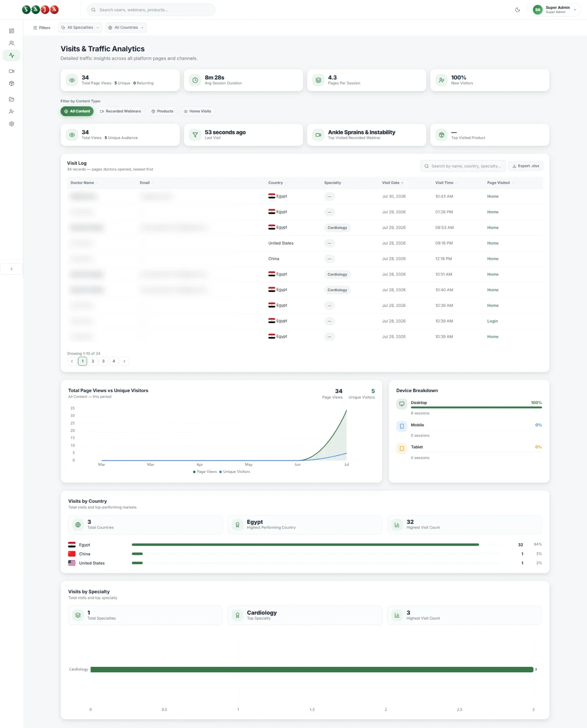This screenshot has height=728, width=587.
Task: Select the All Content filter tab
Action: 77,111
